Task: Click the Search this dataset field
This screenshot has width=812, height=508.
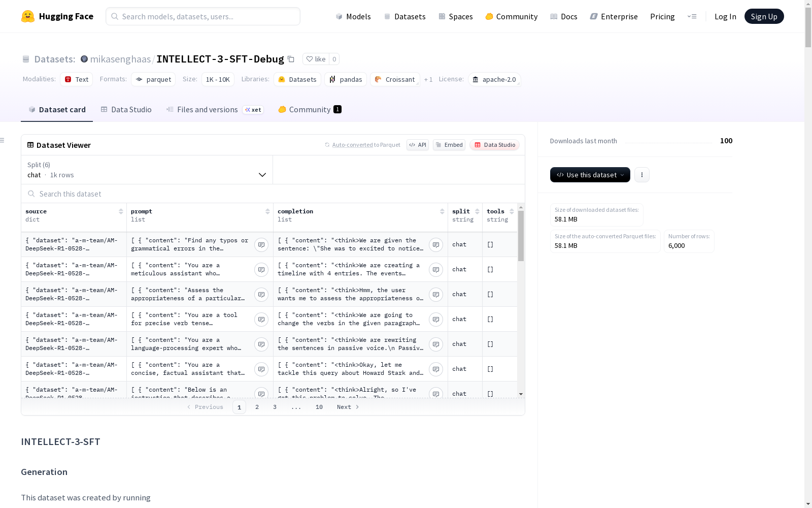Action: (273, 194)
